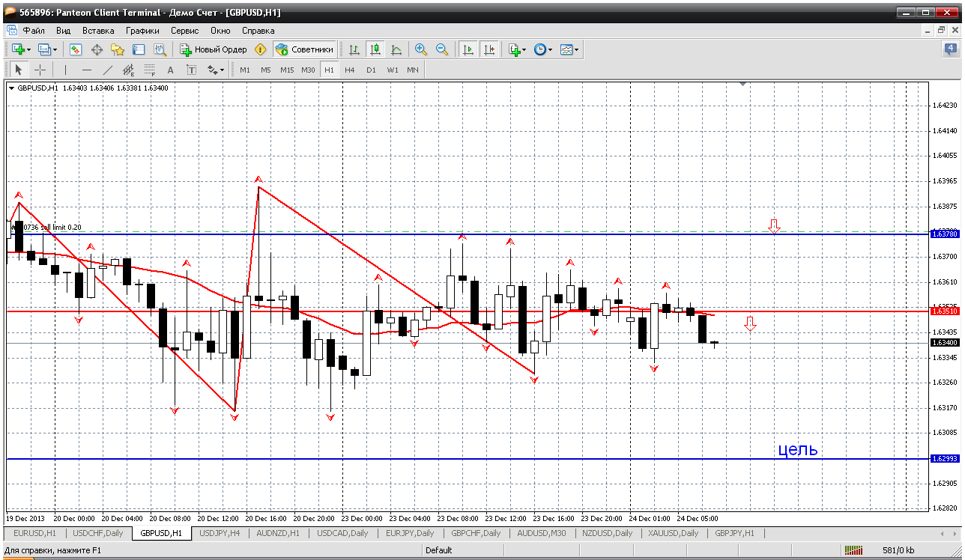Zoom out of the chart
The width and height of the screenshot is (965, 560).
pyautogui.click(x=442, y=49)
